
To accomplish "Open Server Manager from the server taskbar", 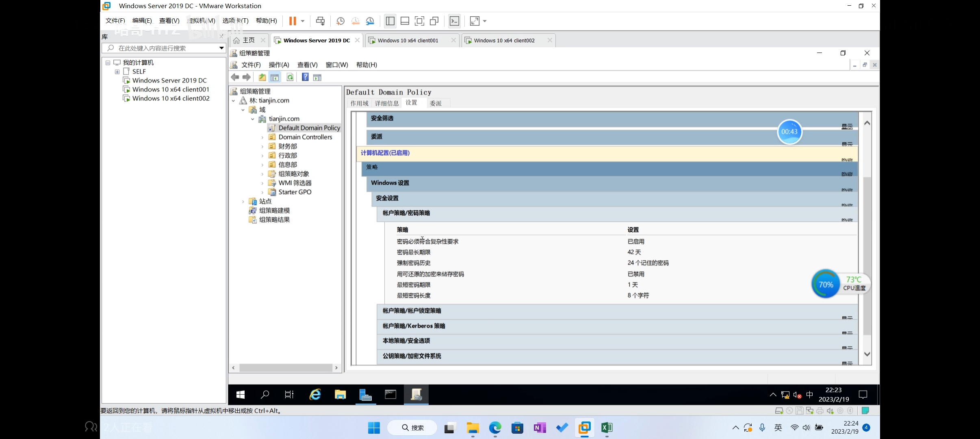I will pyautogui.click(x=366, y=394).
